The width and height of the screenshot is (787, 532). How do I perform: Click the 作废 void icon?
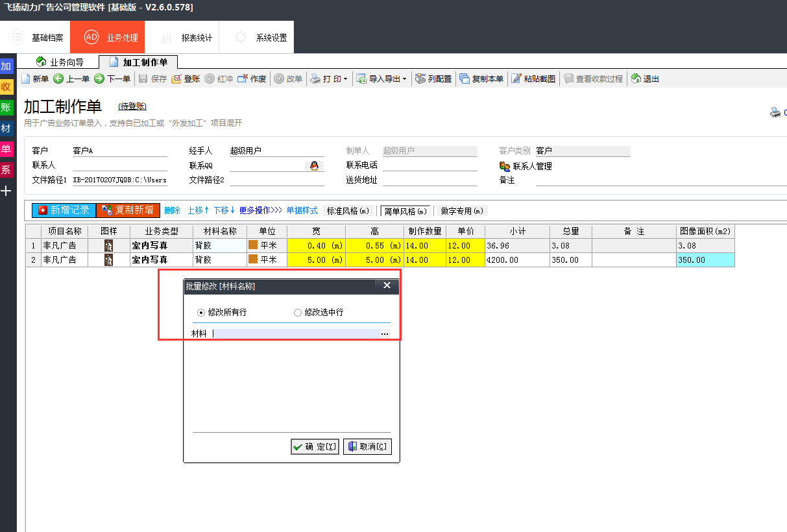pyautogui.click(x=242, y=79)
